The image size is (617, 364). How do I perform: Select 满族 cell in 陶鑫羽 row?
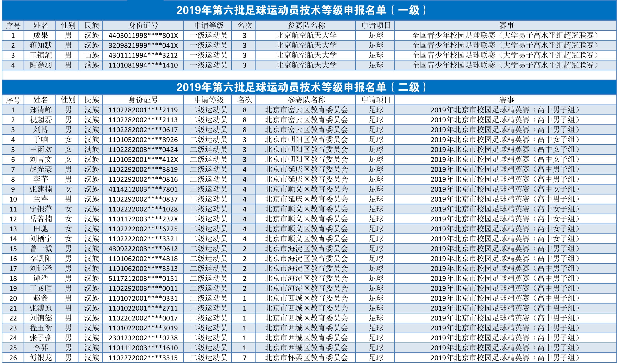coord(91,65)
